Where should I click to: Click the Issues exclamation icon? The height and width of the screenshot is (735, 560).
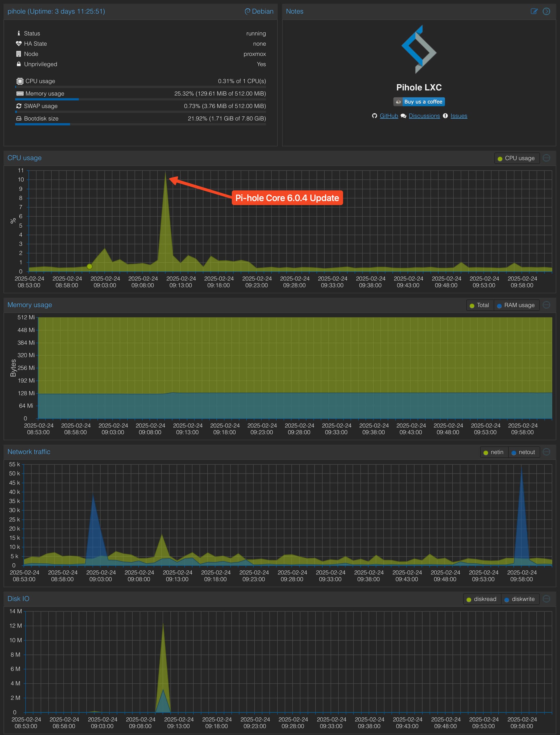445,116
